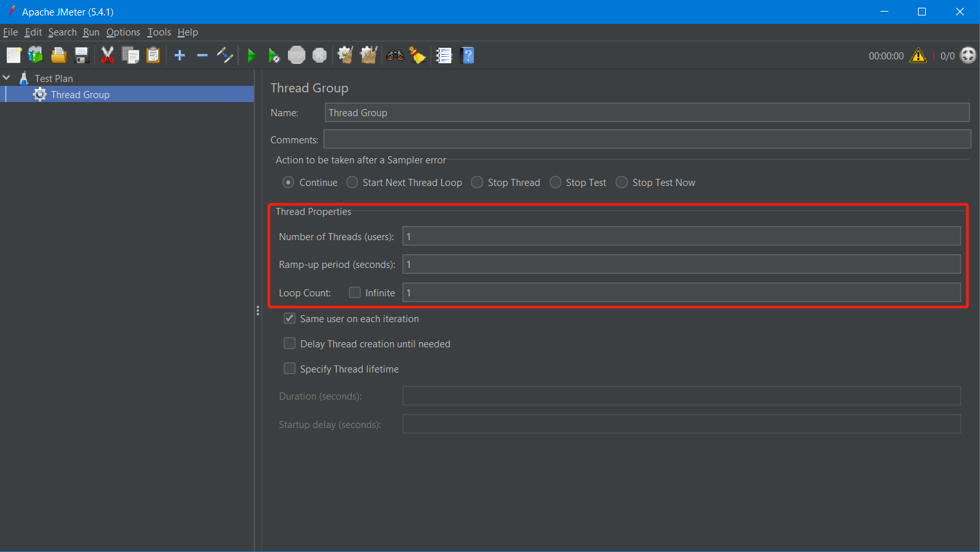Open the Options menu

point(123,32)
